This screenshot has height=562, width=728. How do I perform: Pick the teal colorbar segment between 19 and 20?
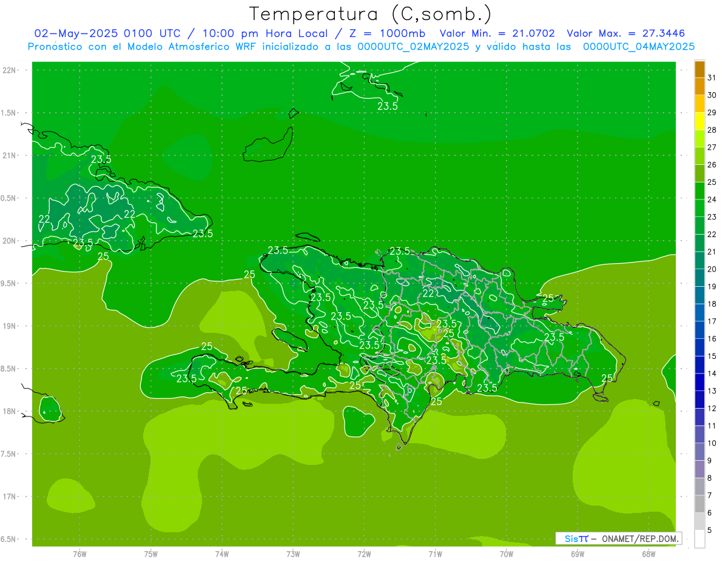(699, 278)
